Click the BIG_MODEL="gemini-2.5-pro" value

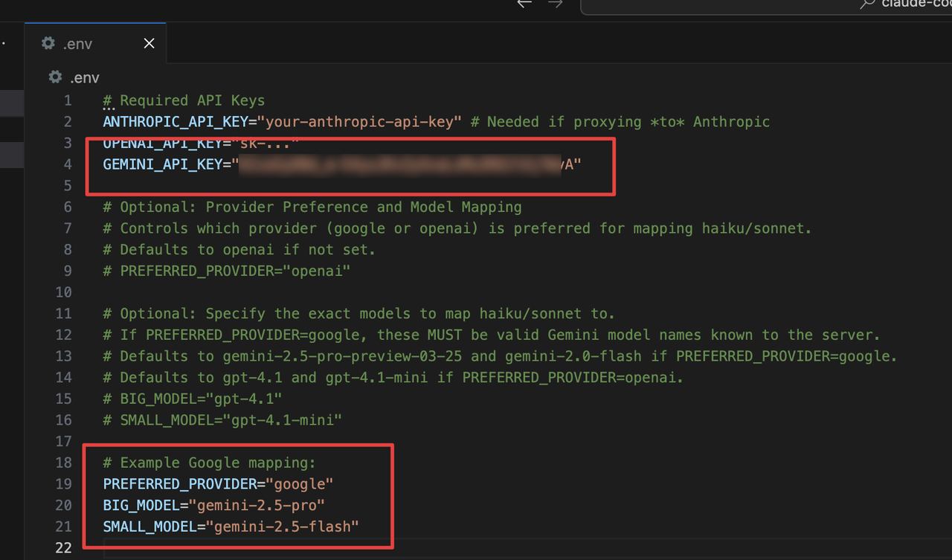pyautogui.click(x=257, y=505)
